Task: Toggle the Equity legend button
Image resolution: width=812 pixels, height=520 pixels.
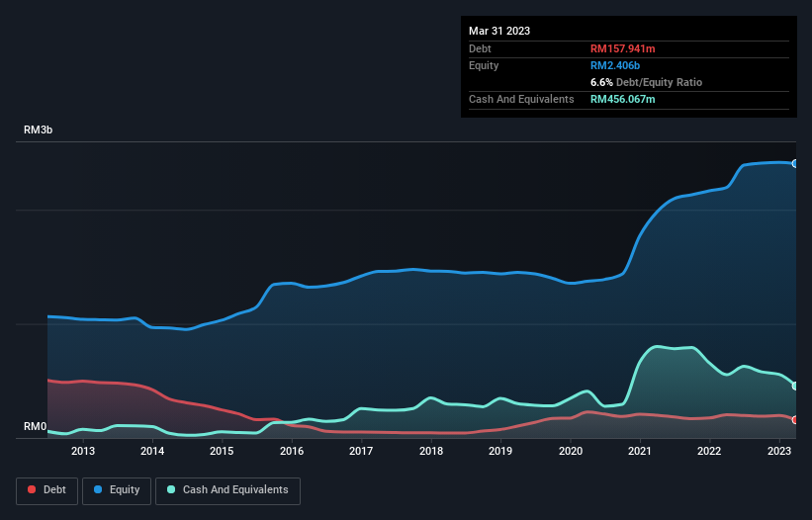Action: point(117,490)
